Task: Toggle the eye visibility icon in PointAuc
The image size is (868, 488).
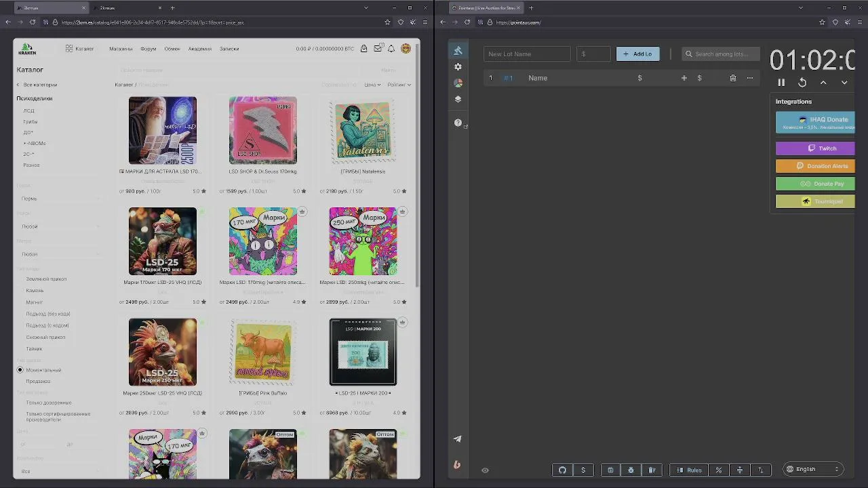Action: point(485,470)
